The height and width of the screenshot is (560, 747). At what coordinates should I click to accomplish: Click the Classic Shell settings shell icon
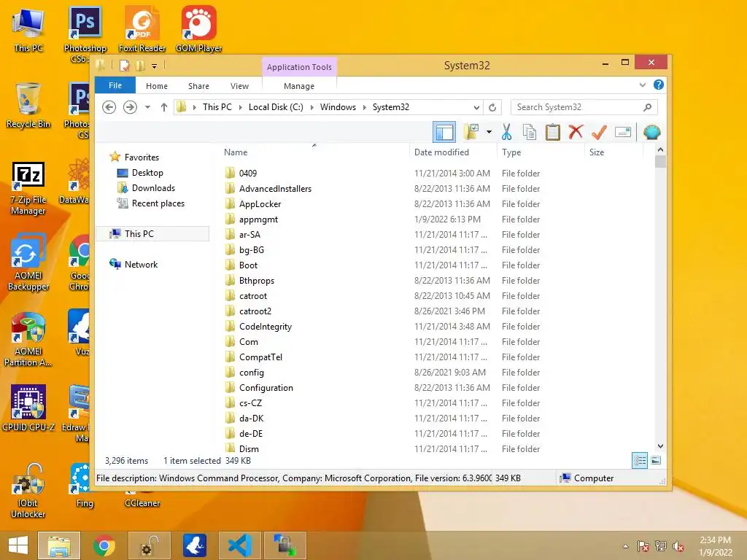click(651, 132)
